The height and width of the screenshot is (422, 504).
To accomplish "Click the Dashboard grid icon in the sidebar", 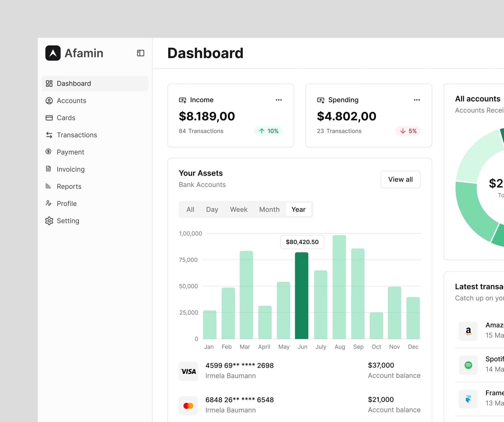I will pyautogui.click(x=49, y=83).
